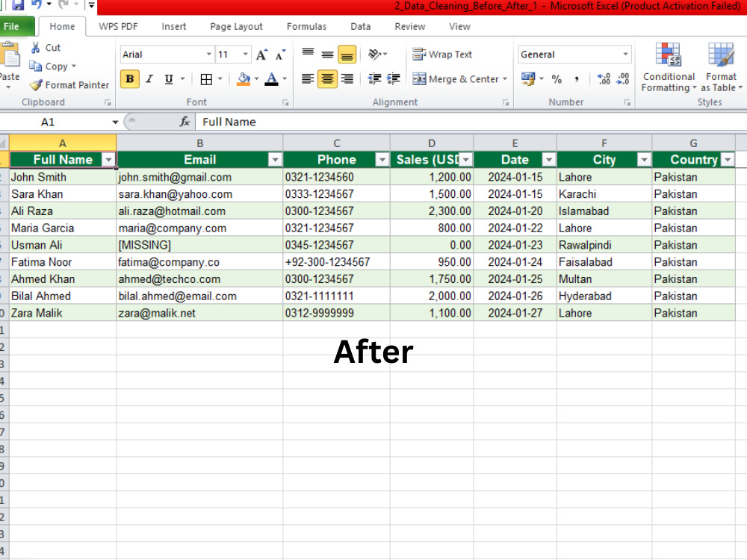Click the formula bar with Full Name

coord(471,122)
